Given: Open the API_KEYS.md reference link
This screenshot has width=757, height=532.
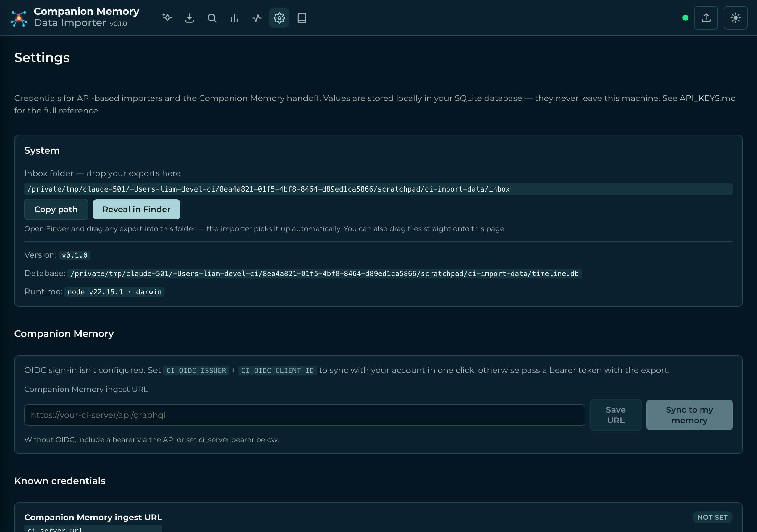Looking at the screenshot, I should pos(708,98).
